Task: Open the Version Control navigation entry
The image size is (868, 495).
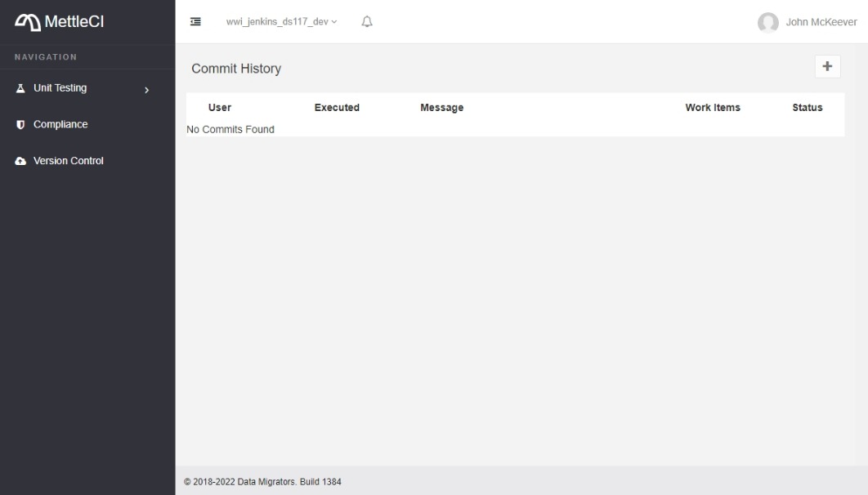Action: click(x=69, y=160)
